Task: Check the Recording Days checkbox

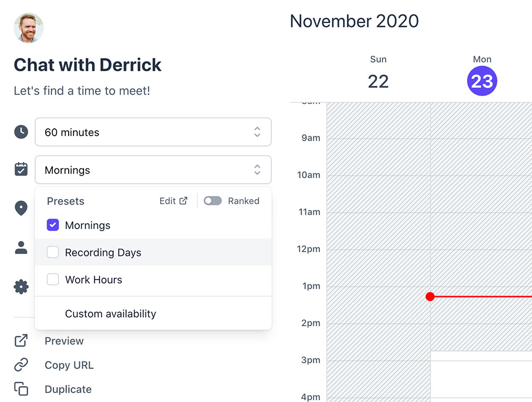Action: click(x=53, y=252)
